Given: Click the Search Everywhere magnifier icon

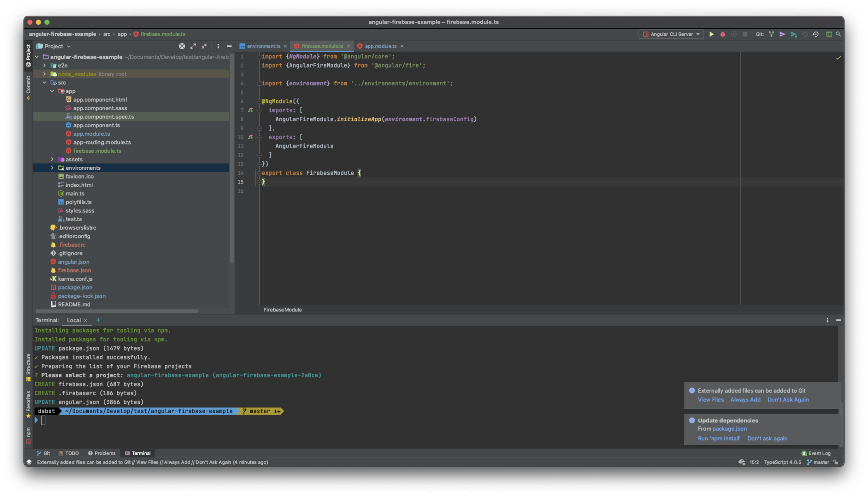Looking at the screenshot, I should pos(838,34).
